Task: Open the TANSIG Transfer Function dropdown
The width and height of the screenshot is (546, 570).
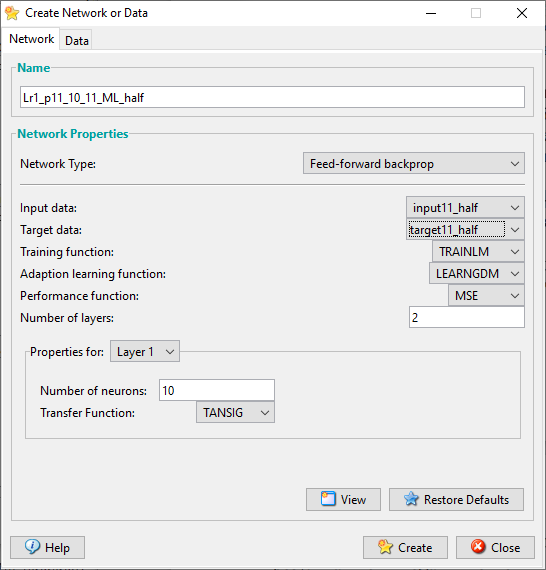Action: click(235, 413)
